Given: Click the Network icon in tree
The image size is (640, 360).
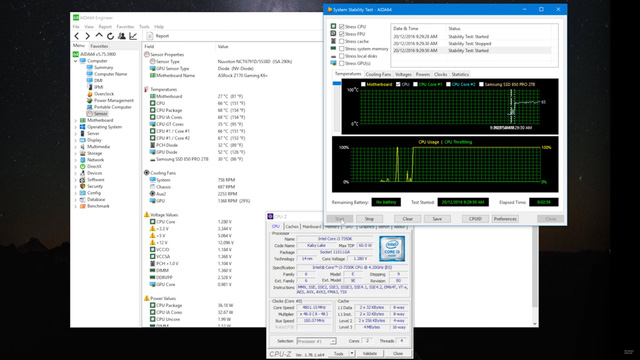Looking at the screenshot, I should [82, 160].
